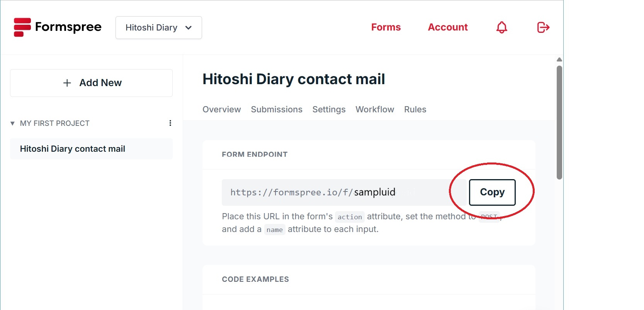Open My First Project options menu
644x310 pixels.
pos(170,123)
